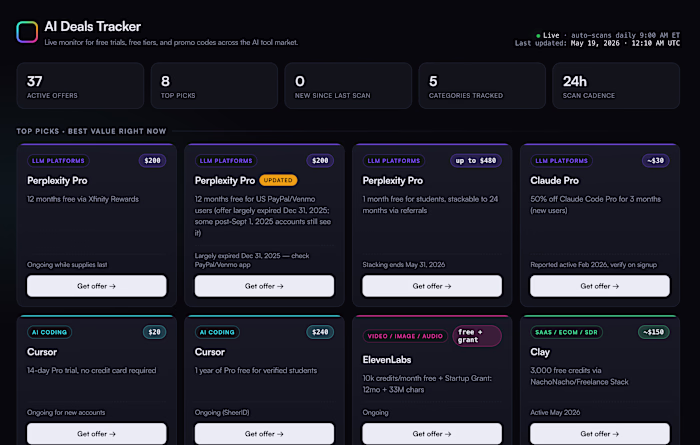Click 'Ongoing for new accounts' note
Viewport: 700px width, 445px height.
click(66, 412)
